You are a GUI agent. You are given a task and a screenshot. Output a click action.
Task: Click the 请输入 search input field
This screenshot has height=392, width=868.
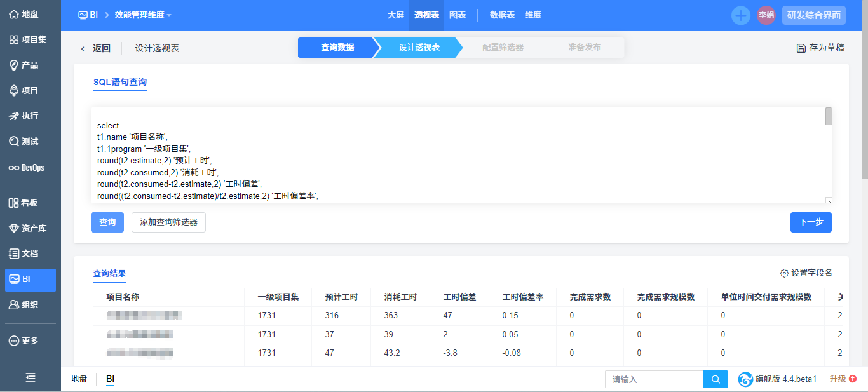pyautogui.click(x=653, y=379)
